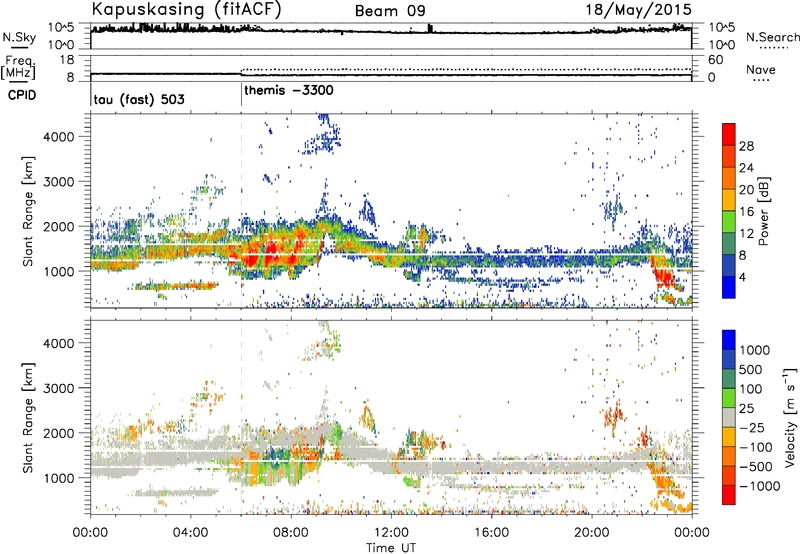
Task: Click 'Slant Range [km]' label of power panel
Action: tap(28, 211)
